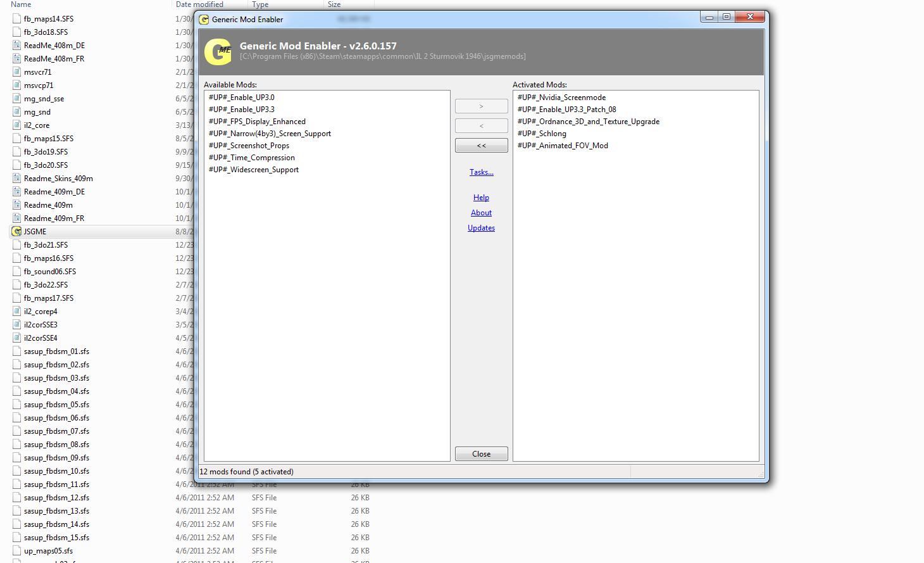Select fb_maps15.SFS file in Explorer
This screenshot has width=924, height=563.
pyautogui.click(x=49, y=139)
